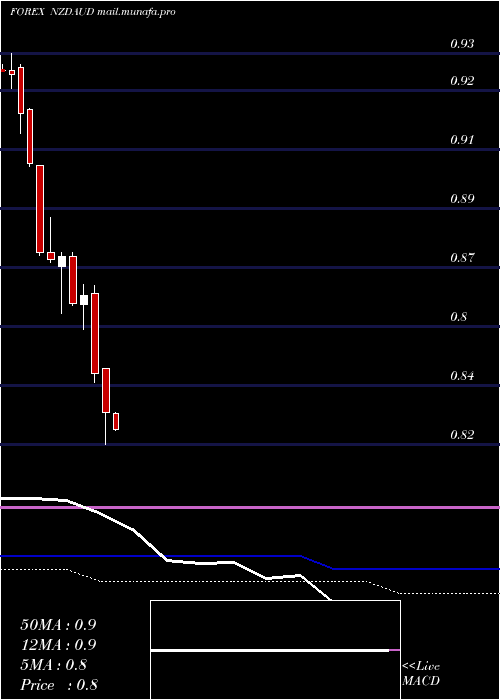Click the 'Price : 0.8' readout
The height and width of the screenshot is (700, 500).
point(59,685)
